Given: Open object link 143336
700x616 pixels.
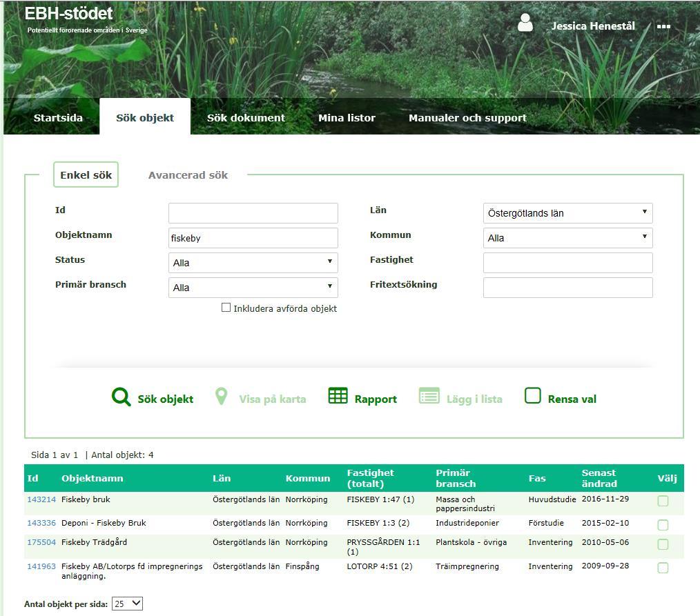Looking at the screenshot, I should (x=41, y=523).
